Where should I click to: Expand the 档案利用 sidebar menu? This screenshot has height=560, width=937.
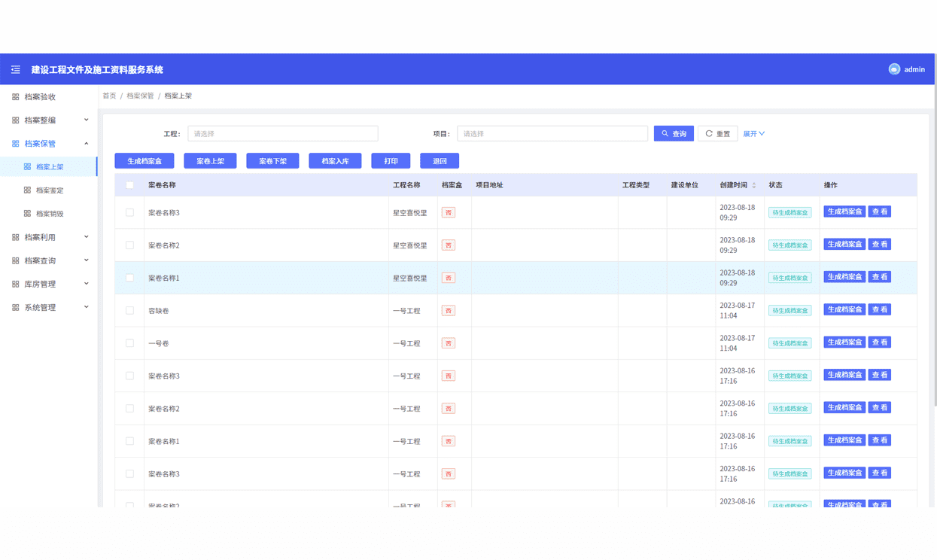tap(49, 237)
